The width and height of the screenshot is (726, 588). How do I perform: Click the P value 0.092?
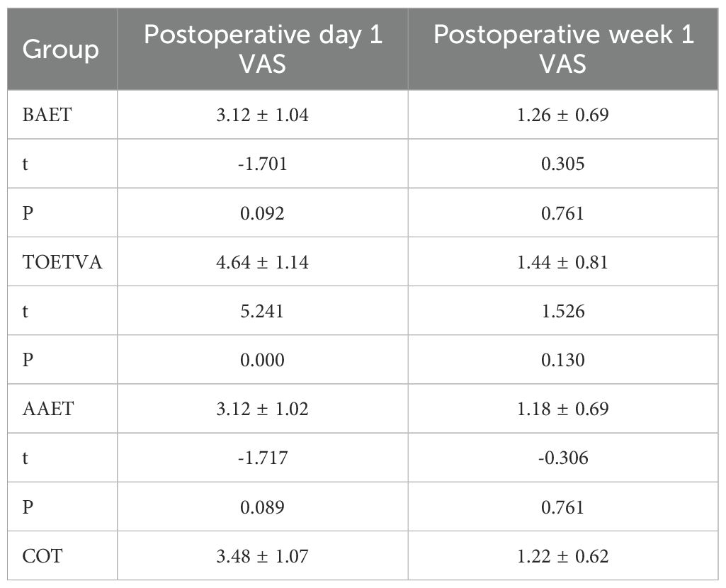(x=263, y=213)
